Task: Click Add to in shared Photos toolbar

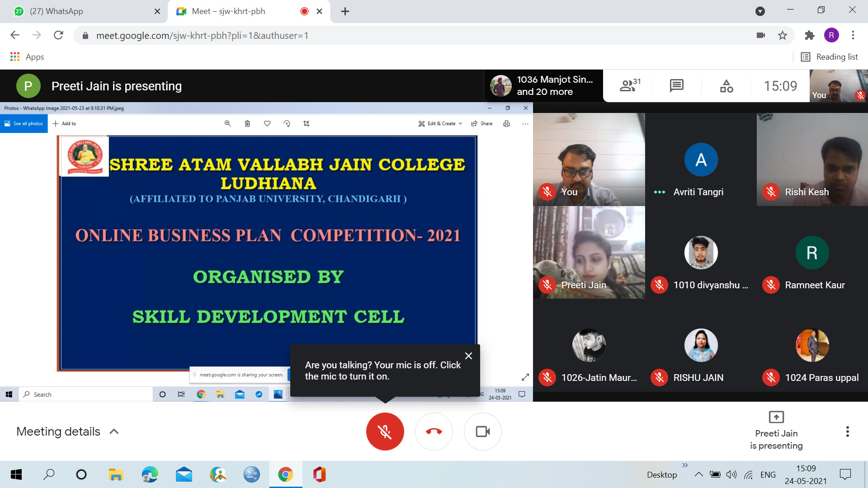Action: [x=64, y=123]
